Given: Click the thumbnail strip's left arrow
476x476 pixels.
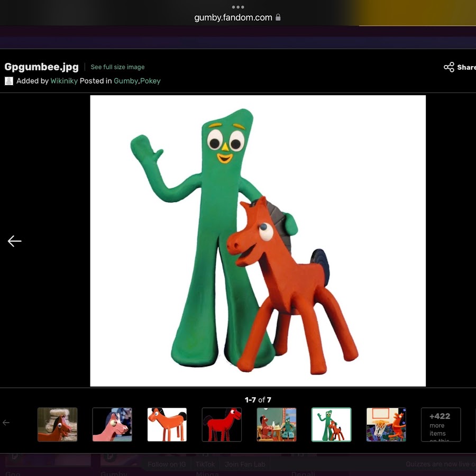Looking at the screenshot, I should point(6,423).
